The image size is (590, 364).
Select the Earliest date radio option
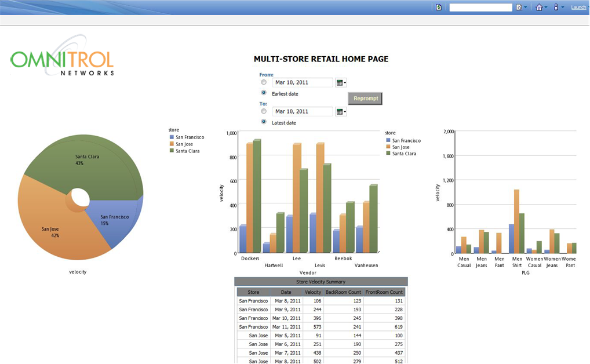pyautogui.click(x=264, y=93)
